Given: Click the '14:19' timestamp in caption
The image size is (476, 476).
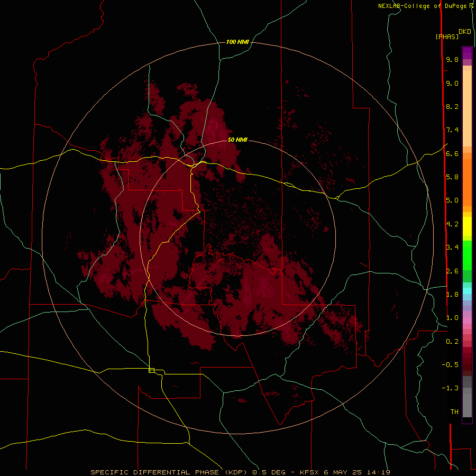Looking at the screenshot, I should (379, 472).
